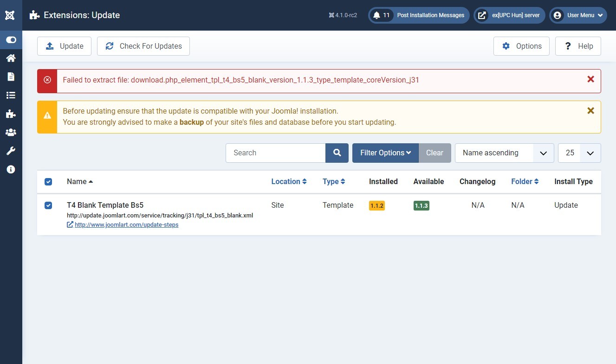This screenshot has width=616, height=364.
Task: Click the Update toolbar button
Action: 64,46
